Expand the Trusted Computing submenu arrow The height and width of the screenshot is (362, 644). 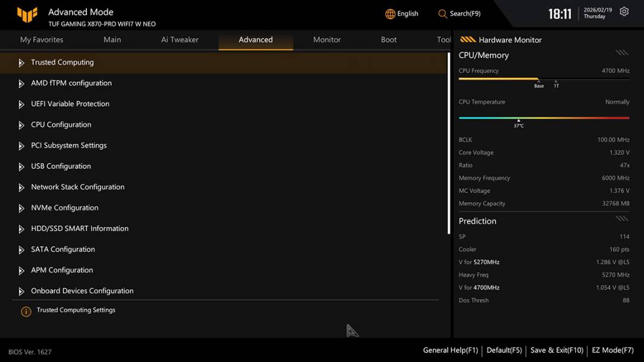[x=21, y=63]
